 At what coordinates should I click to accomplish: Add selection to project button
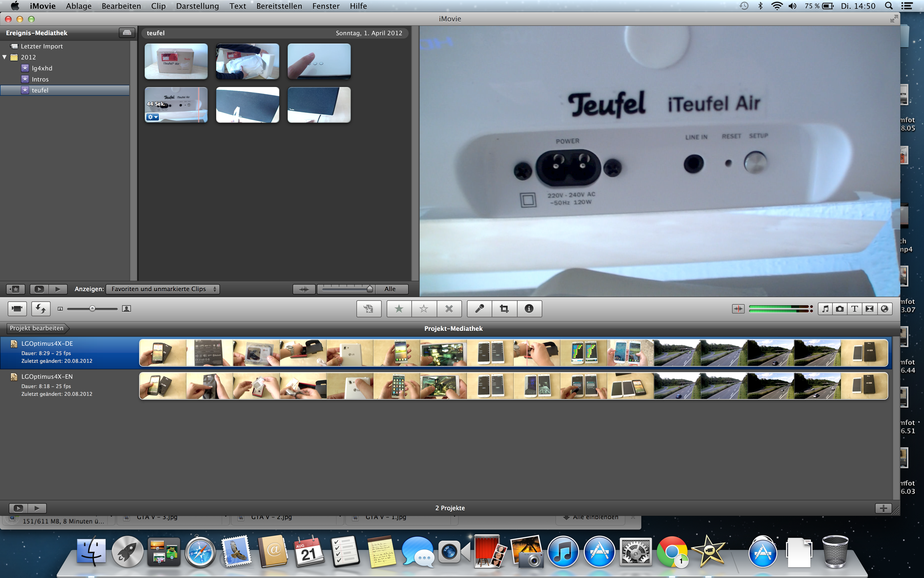[x=369, y=309]
